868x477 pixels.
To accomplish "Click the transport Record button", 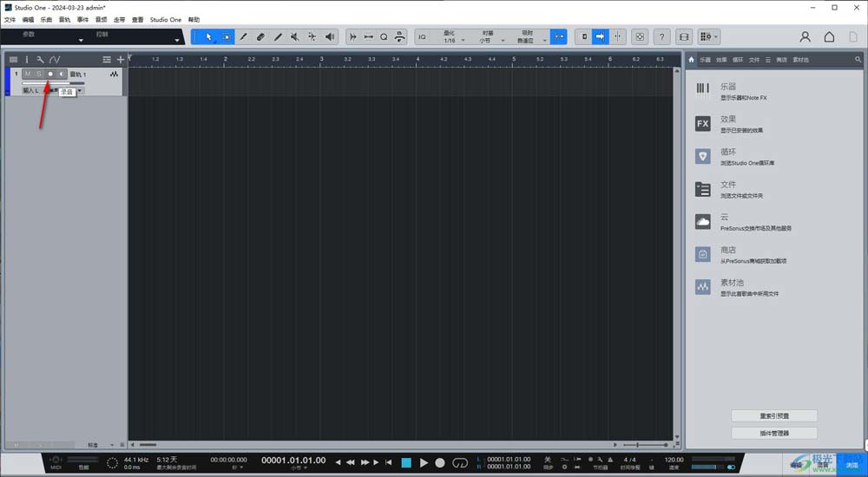I will coord(440,462).
